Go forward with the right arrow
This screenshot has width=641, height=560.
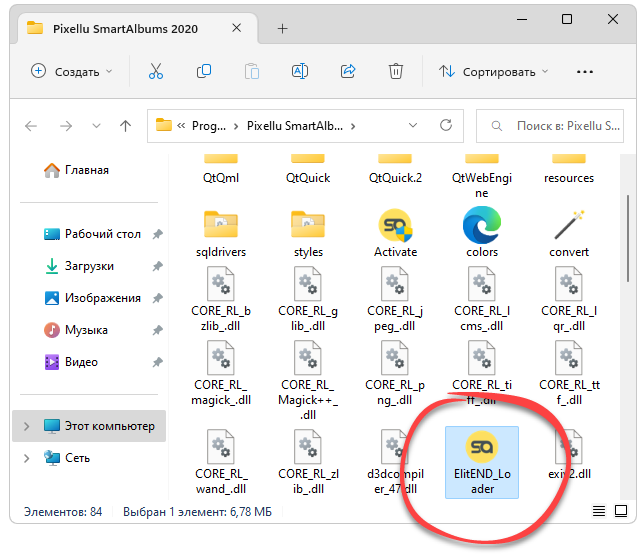[65, 126]
